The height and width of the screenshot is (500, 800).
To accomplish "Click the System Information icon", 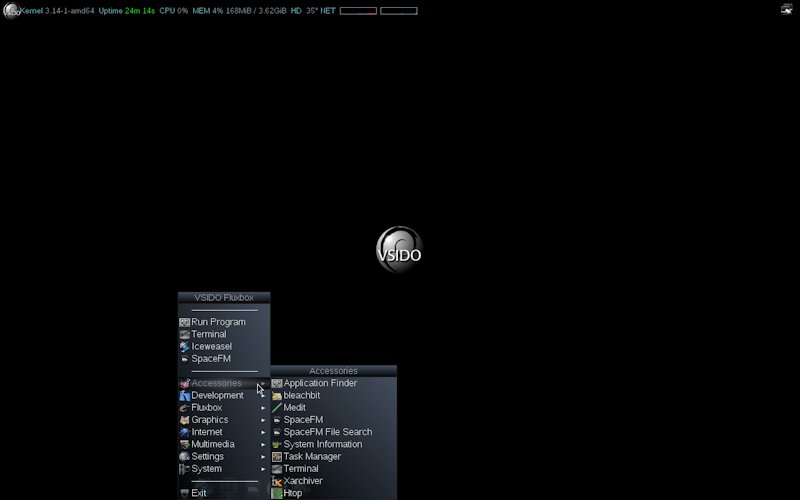I will click(x=277, y=444).
